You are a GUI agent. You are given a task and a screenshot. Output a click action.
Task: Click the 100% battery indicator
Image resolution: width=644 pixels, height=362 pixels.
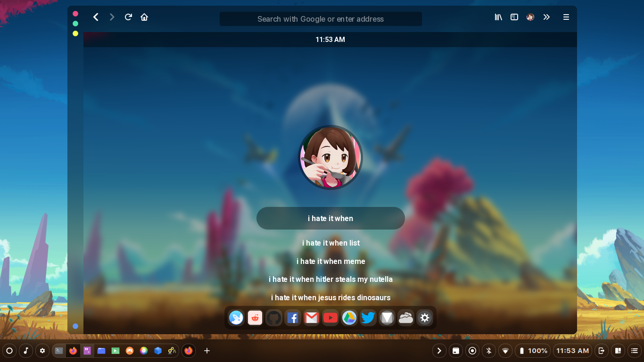coord(533,351)
